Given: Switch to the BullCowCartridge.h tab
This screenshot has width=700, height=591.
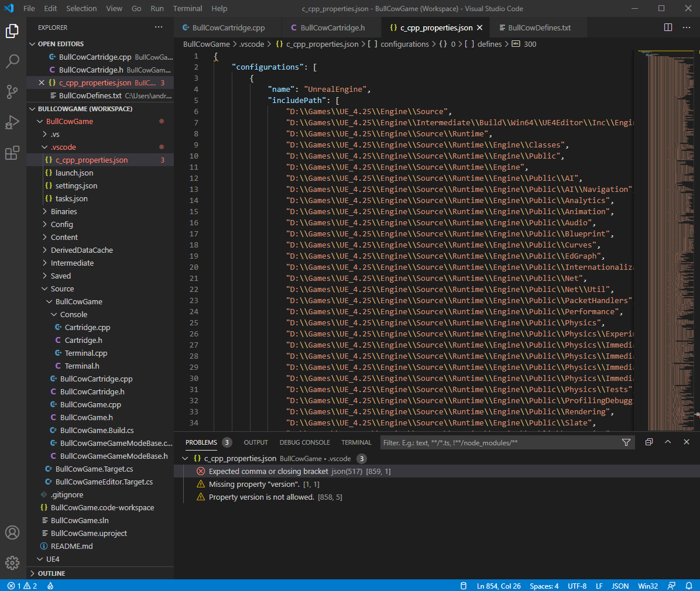Looking at the screenshot, I should (332, 28).
